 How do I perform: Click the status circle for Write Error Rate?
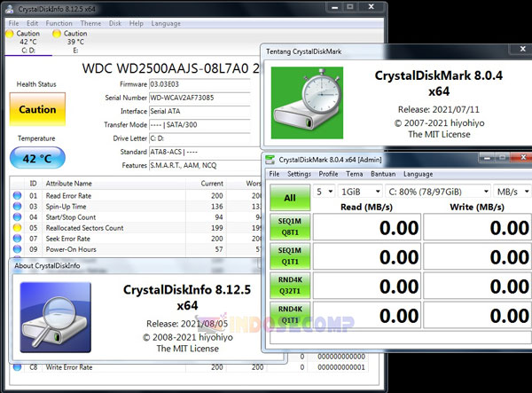[17, 367]
